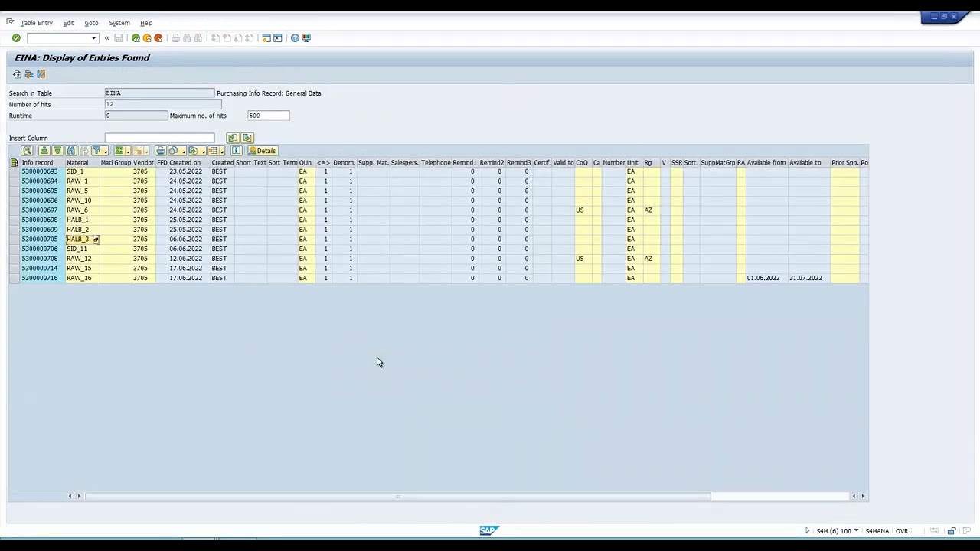Open the Choose Layout dropdown arrow

pos(222,152)
